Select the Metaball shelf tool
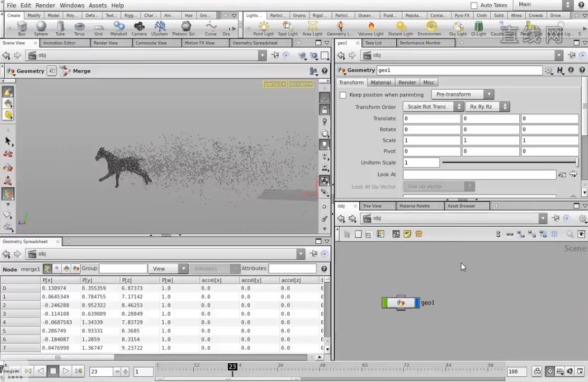This screenshot has width=588, height=382. [x=118, y=28]
